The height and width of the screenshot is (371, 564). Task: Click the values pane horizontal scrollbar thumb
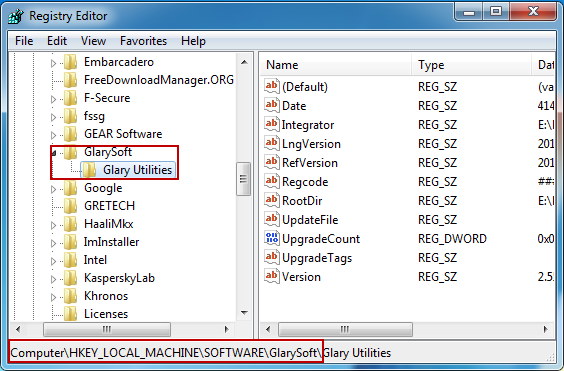(x=345, y=329)
